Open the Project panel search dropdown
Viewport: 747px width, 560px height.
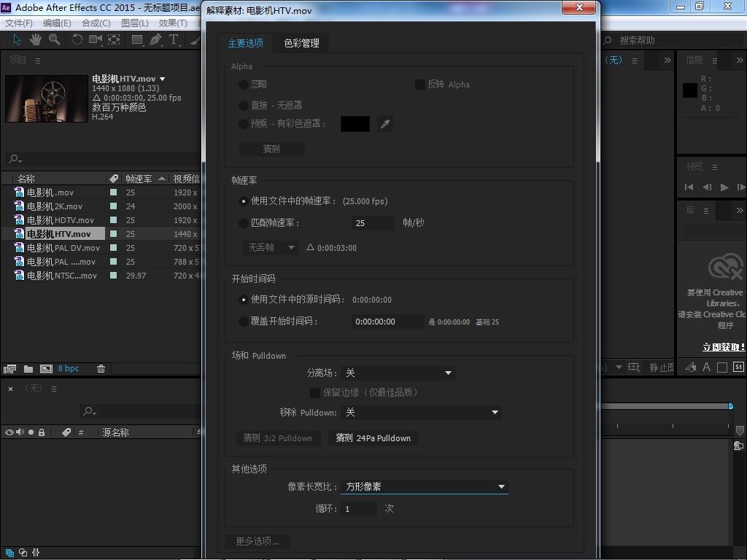[16, 158]
